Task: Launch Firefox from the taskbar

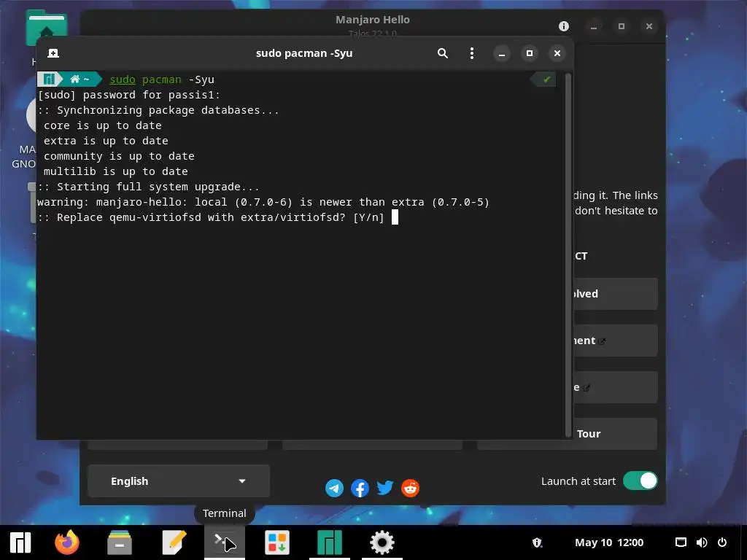Action: pos(67,542)
